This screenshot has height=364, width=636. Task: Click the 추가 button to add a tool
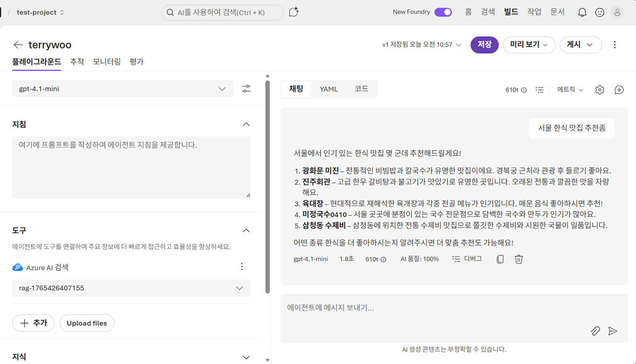click(33, 323)
